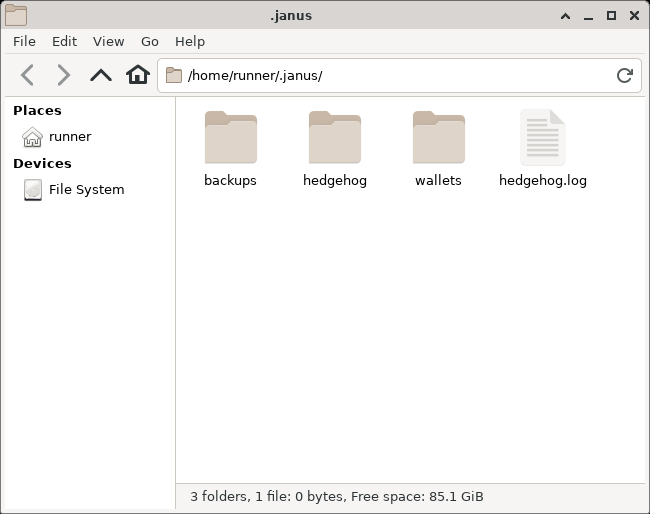Image resolution: width=650 pixels, height=514 pixels.
Task: Open the File menu
Action: (x=24, y=41)
